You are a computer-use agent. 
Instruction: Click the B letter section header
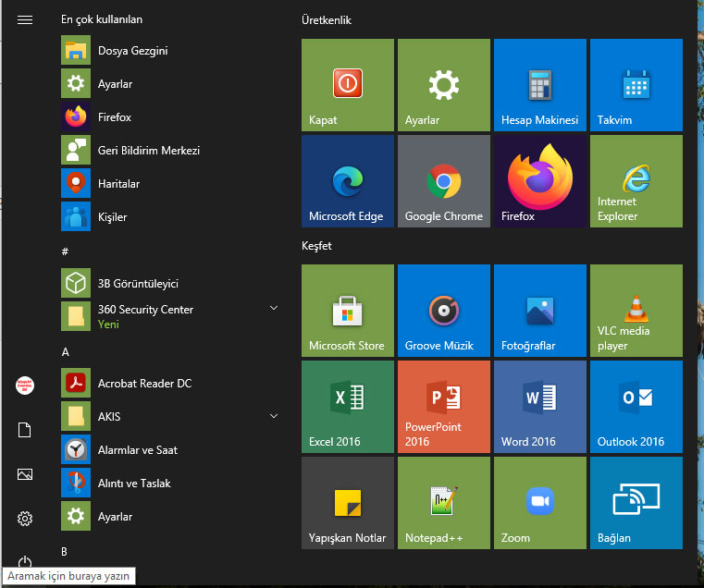tap(64, 552)
